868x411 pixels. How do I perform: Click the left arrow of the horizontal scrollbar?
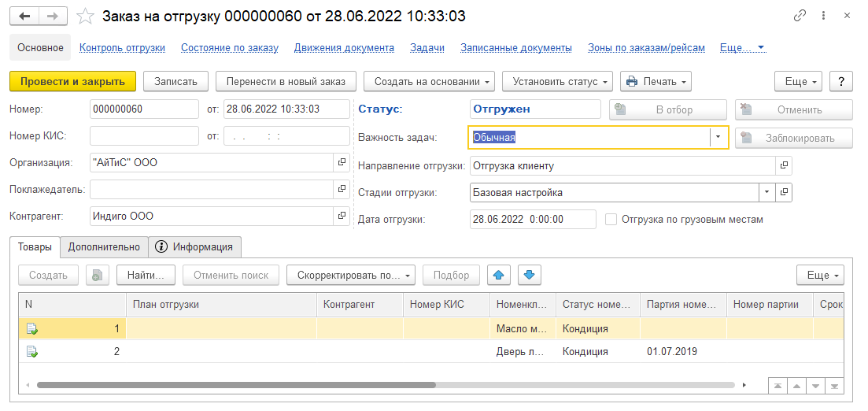click(x=27, y=384)
